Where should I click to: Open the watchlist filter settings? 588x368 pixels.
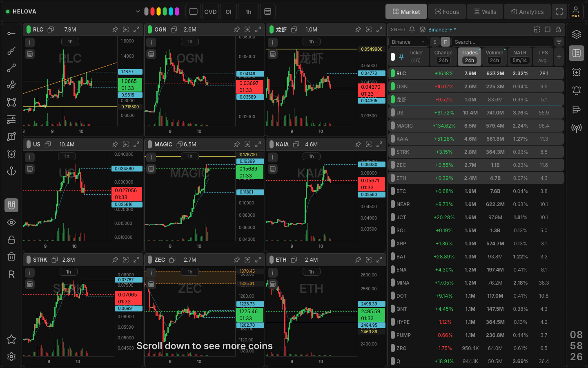click(559, 42)
